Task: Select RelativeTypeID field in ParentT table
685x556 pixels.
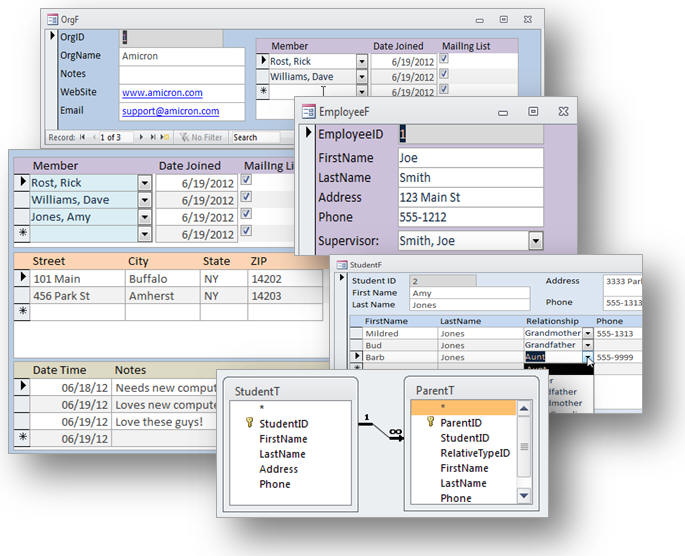Action: tap(475, 453)
